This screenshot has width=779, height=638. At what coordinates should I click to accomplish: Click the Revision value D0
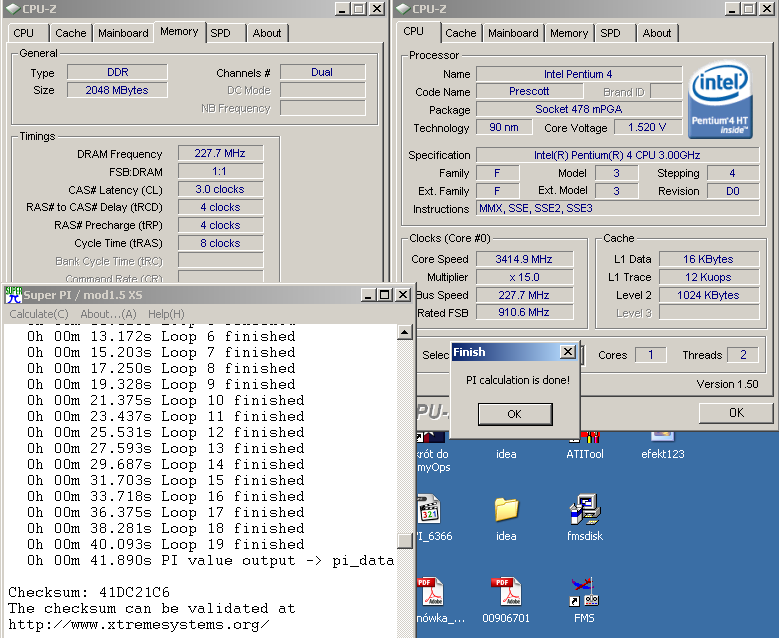click(733, 191)
